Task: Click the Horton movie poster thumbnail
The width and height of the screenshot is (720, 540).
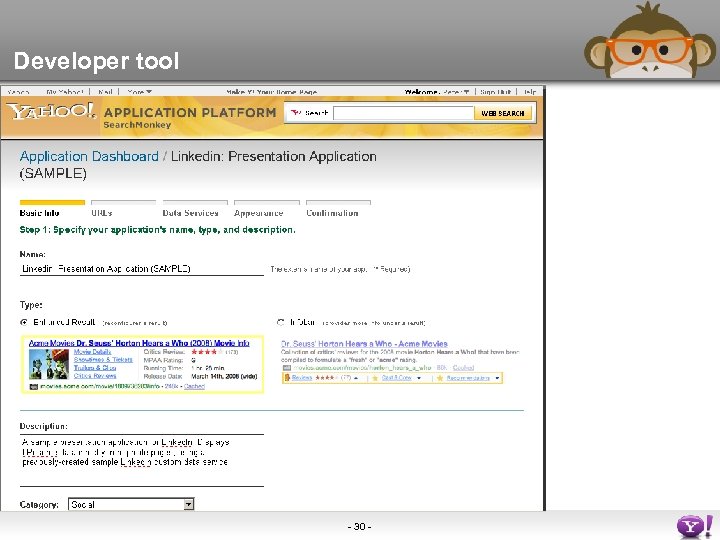Action: pyautogui.click(x=49, y=364)
